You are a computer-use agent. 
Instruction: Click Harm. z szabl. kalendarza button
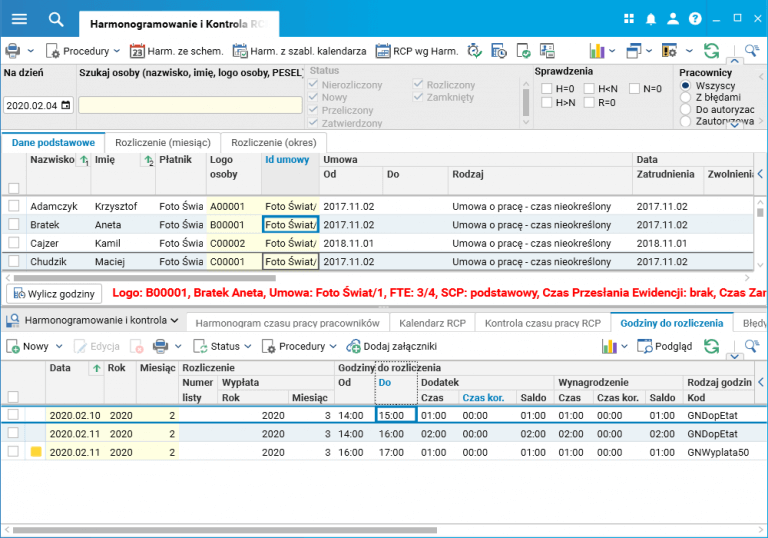[x=299, y=51]
